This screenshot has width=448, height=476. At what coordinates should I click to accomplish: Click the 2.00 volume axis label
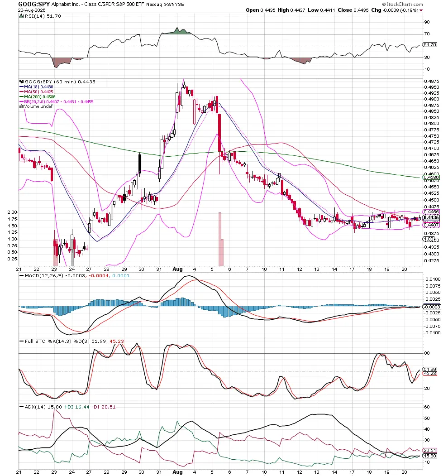12,212
